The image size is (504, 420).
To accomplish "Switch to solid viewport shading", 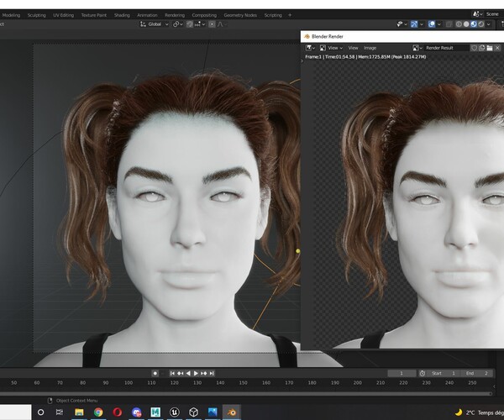I will tap(466, 24).
